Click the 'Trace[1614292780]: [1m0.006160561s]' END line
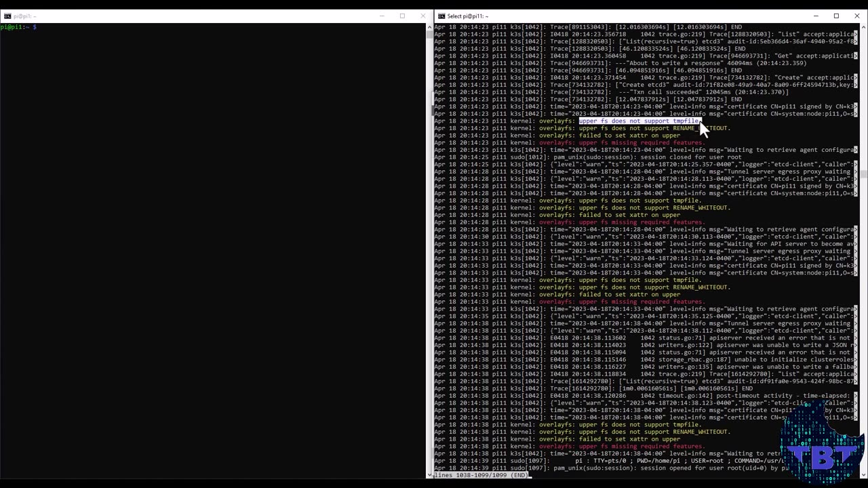The width and height of the screenshot is (868, 488). [593, 388]
